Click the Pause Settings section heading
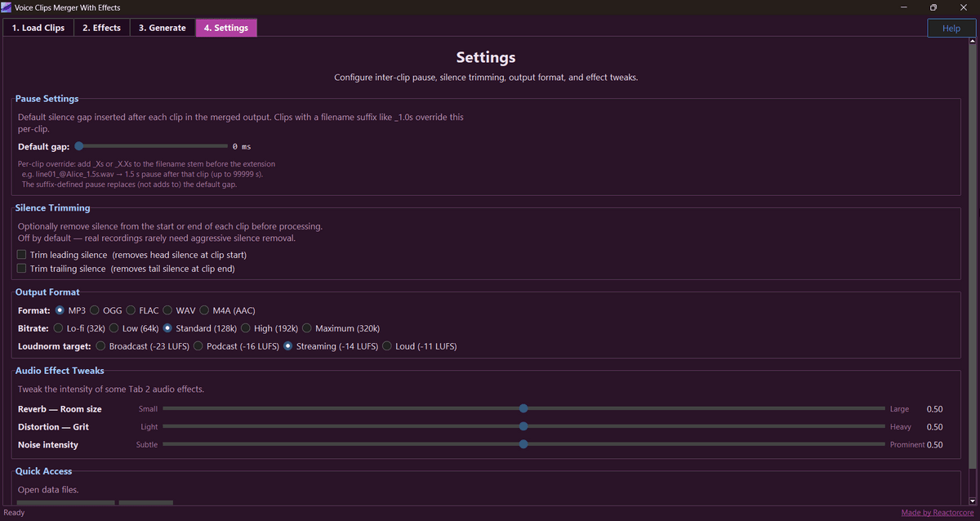Image resolution: width=980 pixels, height=521 pixels. click(x=47, y=99)
